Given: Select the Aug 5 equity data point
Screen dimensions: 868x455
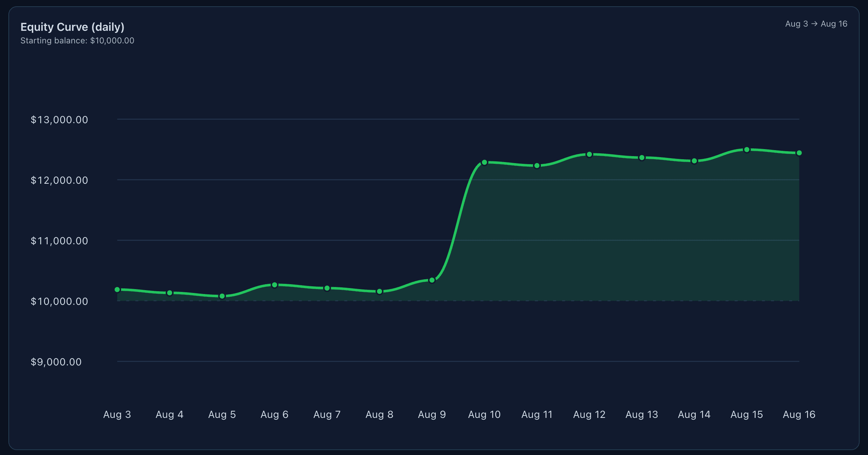Looking at the screenshot, I should (x=222, y=296).
